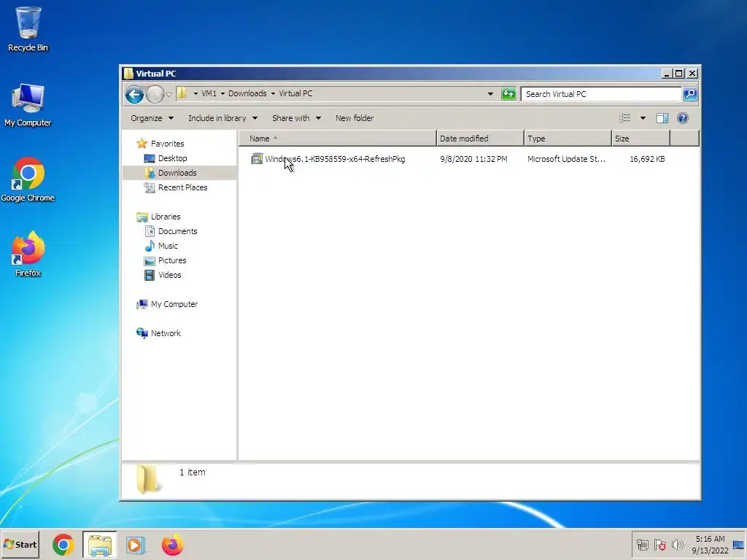
Task: Open Desktop under Favorites
Action: (x=172, y=158)
